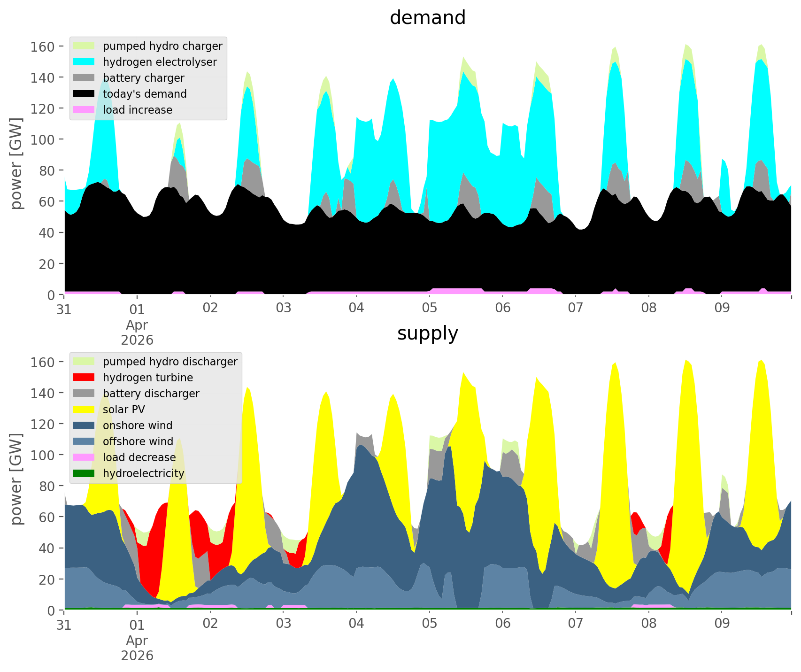The width and height of the screenshot is (801, 672).
Task: Select the battery discharger legend label
Action: coord(151,394)
